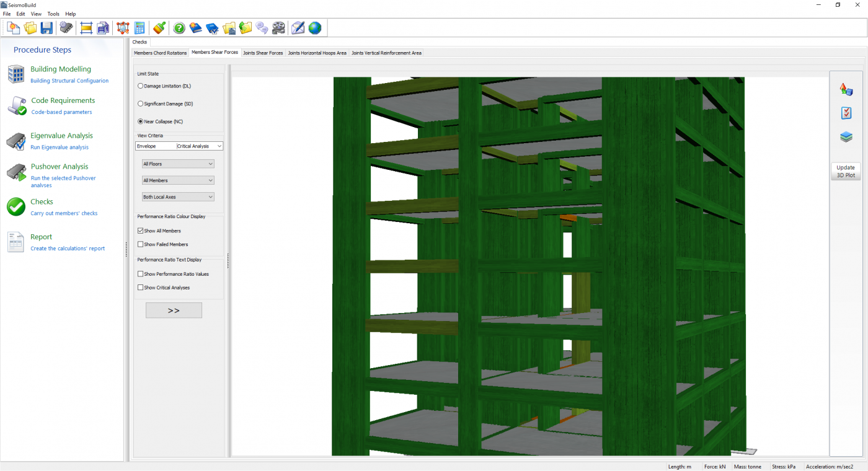Open the calculator toolbar icon
The height and width of the screenshot is (471, 868).
(x=139, y=28)
